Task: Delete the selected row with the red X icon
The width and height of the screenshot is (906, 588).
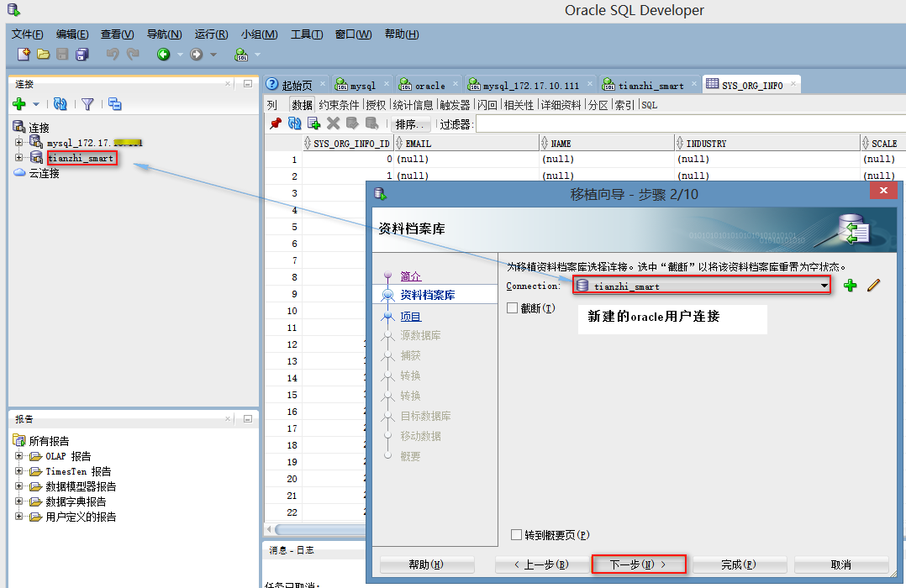Action: (x=333, y=123)
